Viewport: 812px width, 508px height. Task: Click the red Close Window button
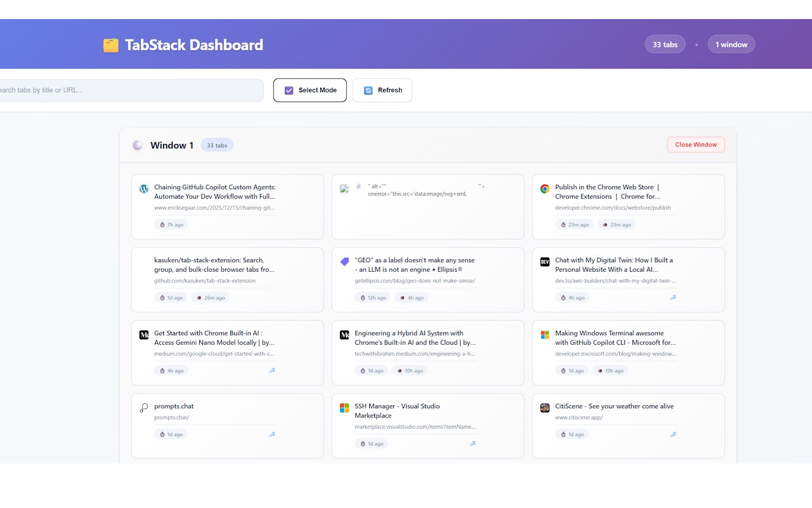[x=696, y=145]
